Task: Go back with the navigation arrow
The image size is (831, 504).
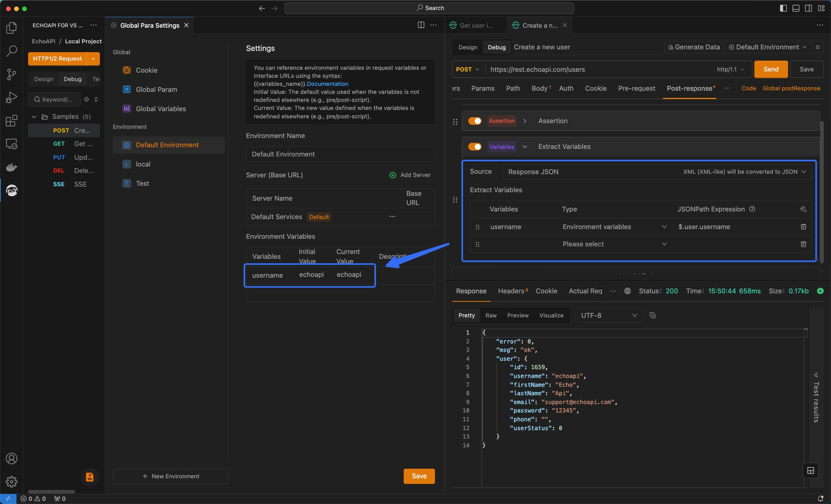Action: click(x=262, y=8)
